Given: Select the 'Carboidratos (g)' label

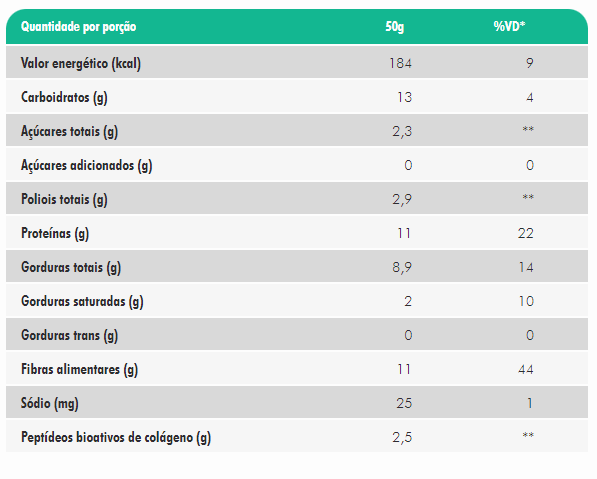Looking at the screenshot, I should 64,97.
